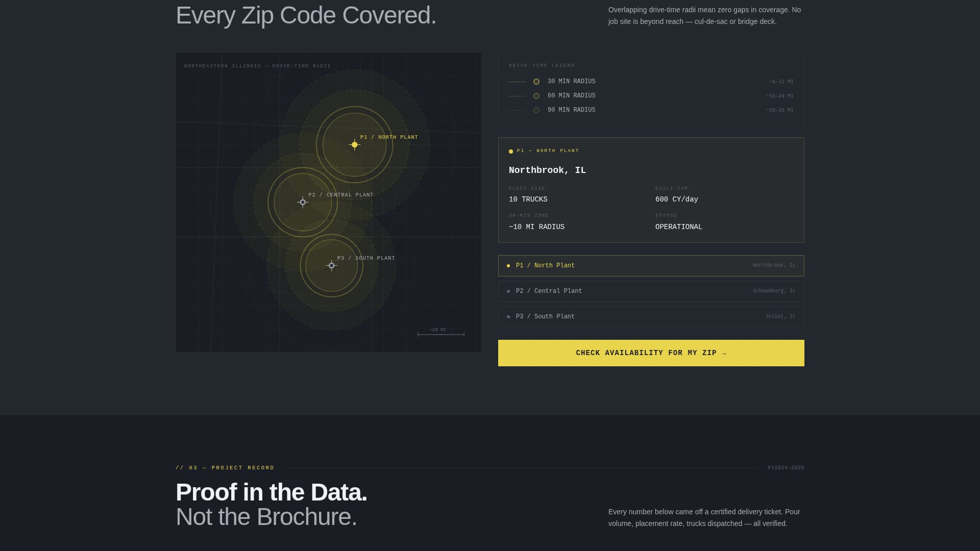Expand the P2 / Central Plant entry

tap(651, 291)
